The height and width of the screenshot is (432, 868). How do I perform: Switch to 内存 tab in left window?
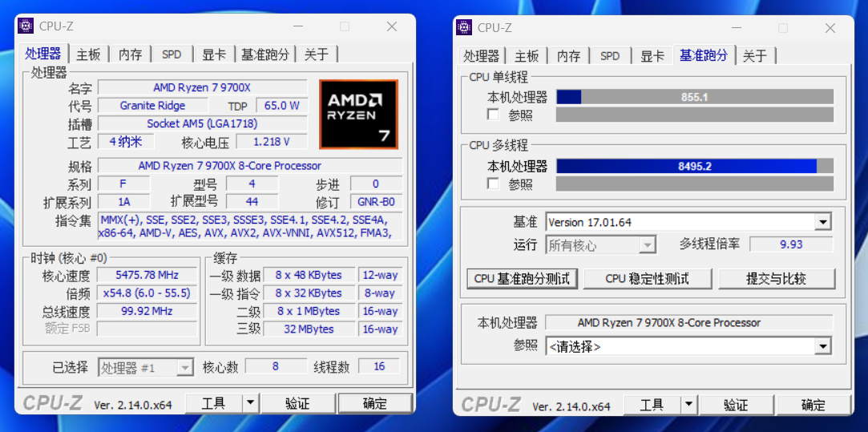click(131, 55)
